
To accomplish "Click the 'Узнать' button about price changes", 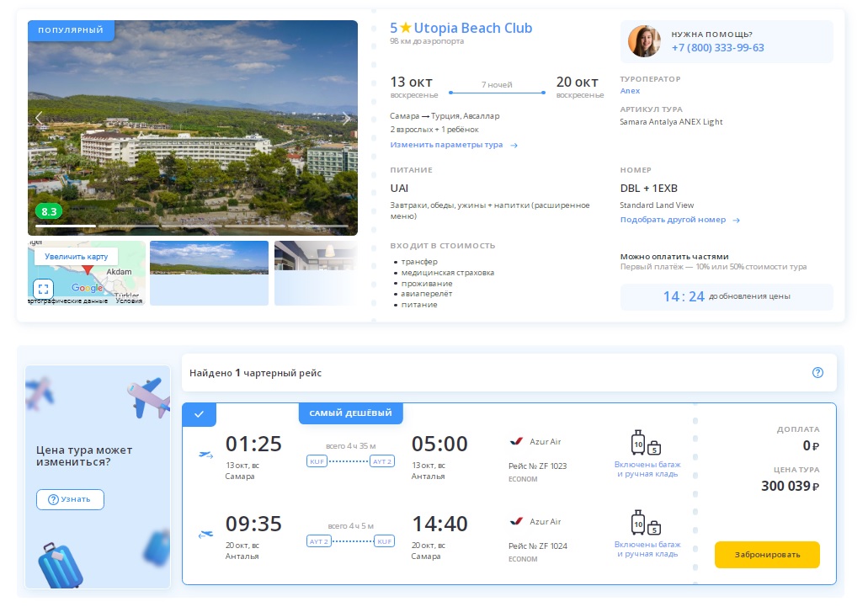I will point(71,499).
